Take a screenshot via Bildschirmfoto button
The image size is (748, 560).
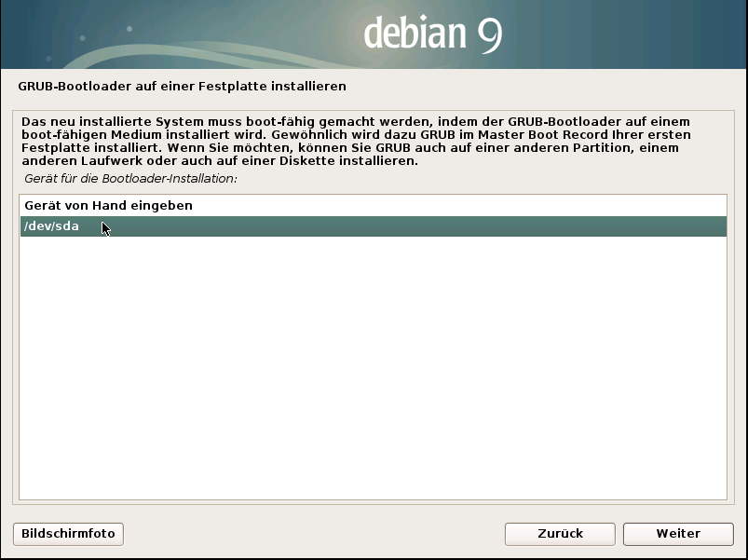click(x=68, y=534)
